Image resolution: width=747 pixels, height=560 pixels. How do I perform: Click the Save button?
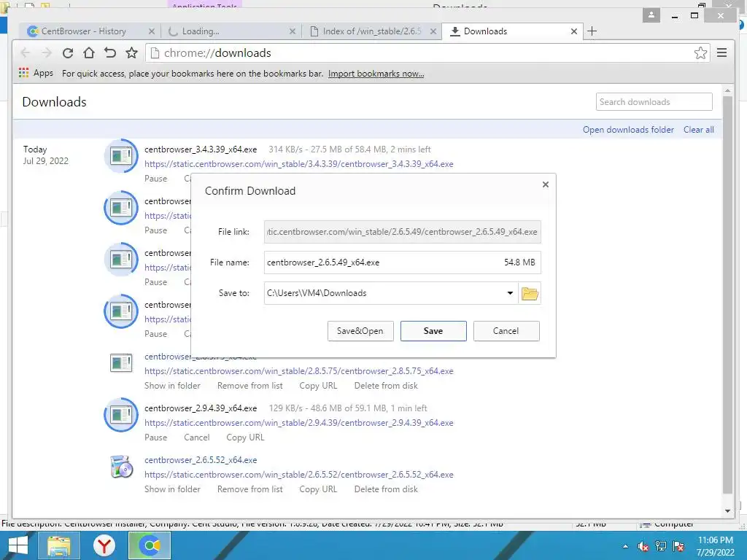pyautogui.click(x=433, y=331)
